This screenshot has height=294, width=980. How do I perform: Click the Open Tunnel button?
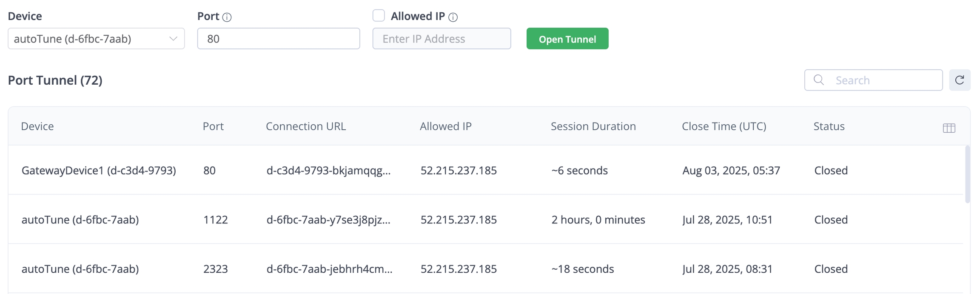point(567,39)
